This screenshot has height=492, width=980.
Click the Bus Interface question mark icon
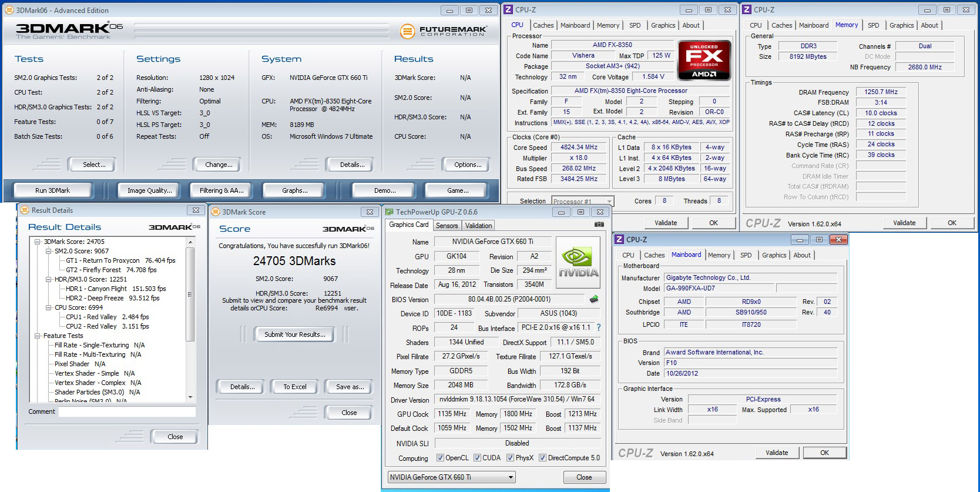[599, 327]
